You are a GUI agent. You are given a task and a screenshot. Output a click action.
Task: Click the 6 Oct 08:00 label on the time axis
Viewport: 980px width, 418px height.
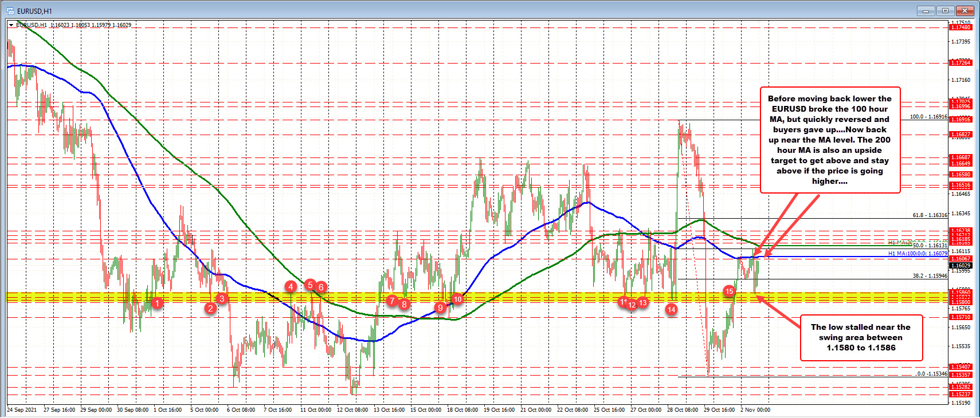click(x=241, y=410)
